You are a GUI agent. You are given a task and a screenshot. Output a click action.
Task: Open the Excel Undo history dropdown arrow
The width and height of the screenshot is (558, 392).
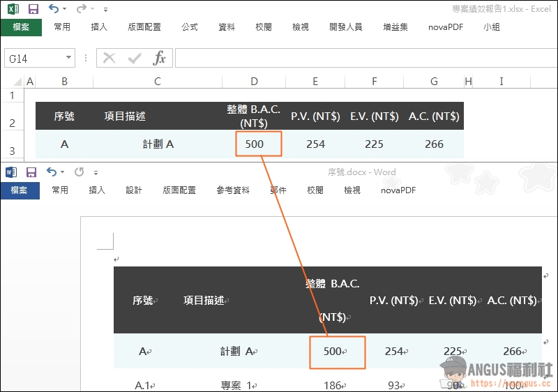(x=65, y=10)
